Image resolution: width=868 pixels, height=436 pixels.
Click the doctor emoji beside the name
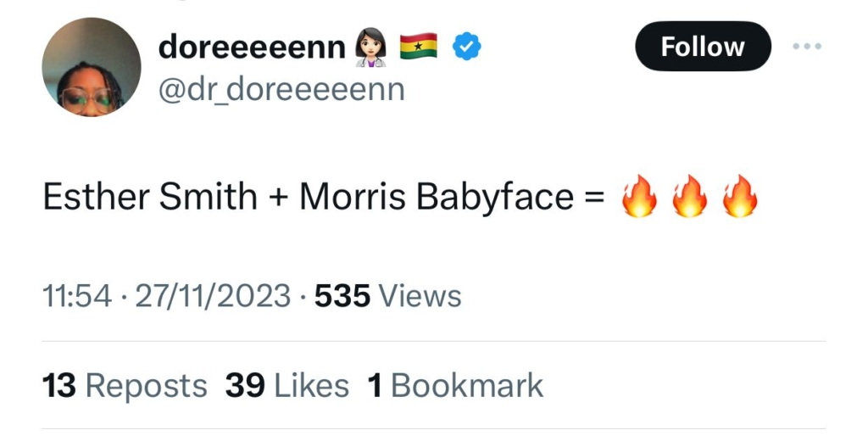pos(371,48)
